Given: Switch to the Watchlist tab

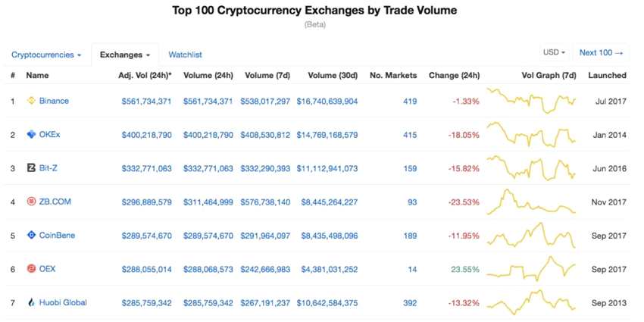Looking at the screenshot, I should click(185, 55).
